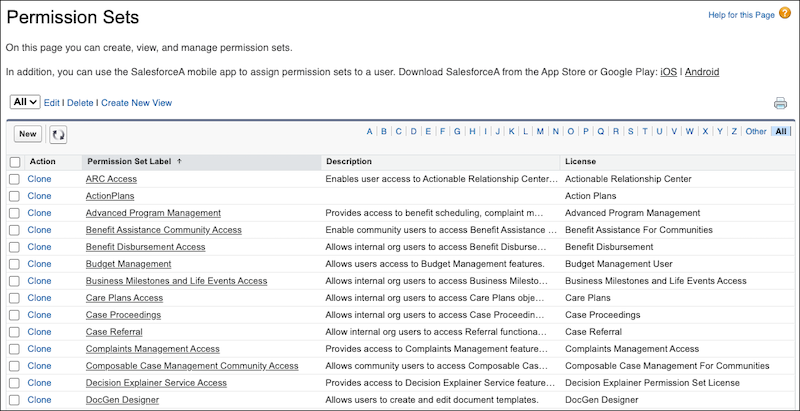Select Care Plans Access checkbox
Image resolution: width=800 pixels, height=411 pixels.
(x=15, y=298)
